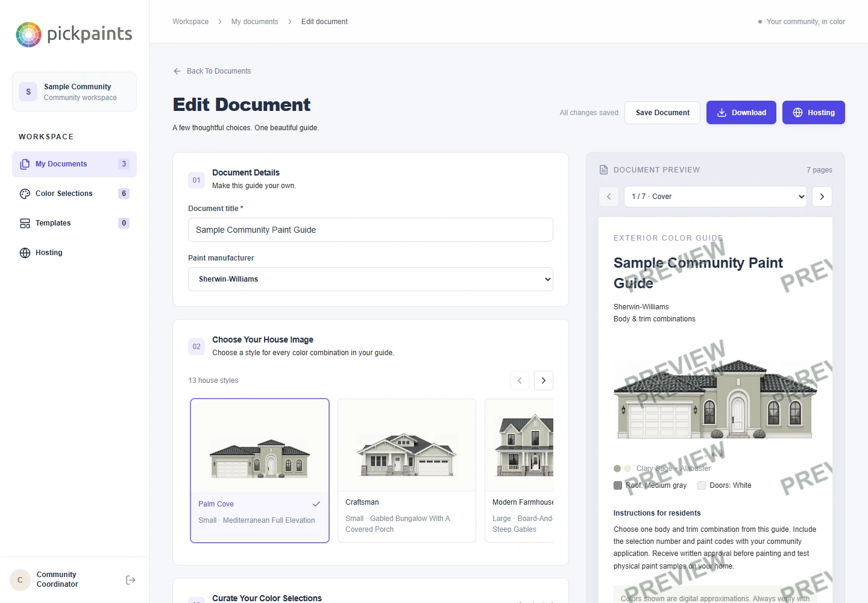The image size is (868, 603).
Task: Click the 'All changes saved' status text
Action: (x=589, y=113)
